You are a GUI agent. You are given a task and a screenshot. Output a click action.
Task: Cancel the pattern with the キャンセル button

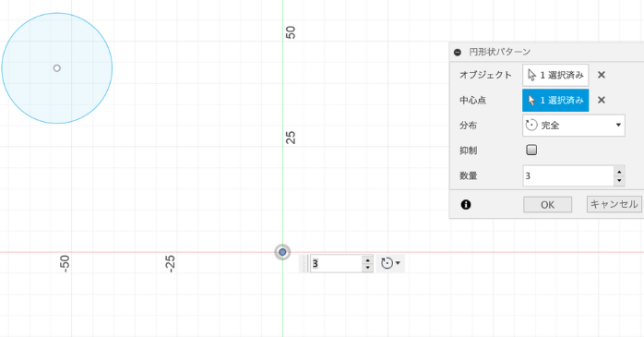coord(614,204)
